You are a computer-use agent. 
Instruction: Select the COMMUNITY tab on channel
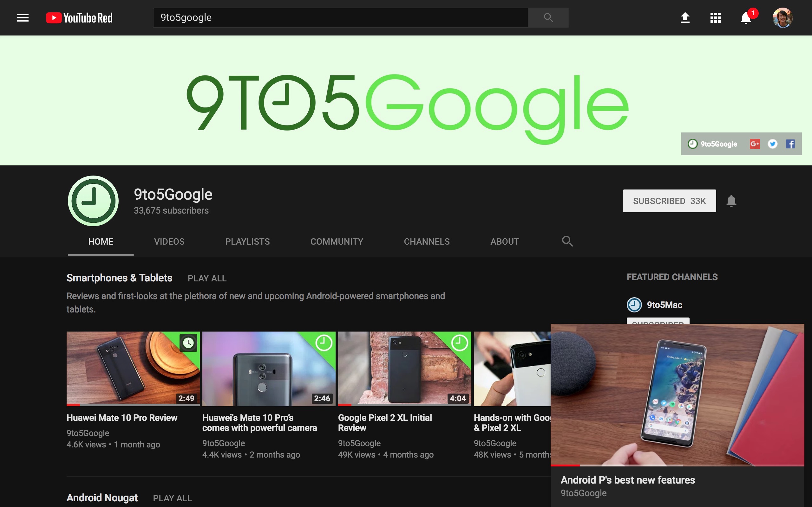(x=336, y=241)
